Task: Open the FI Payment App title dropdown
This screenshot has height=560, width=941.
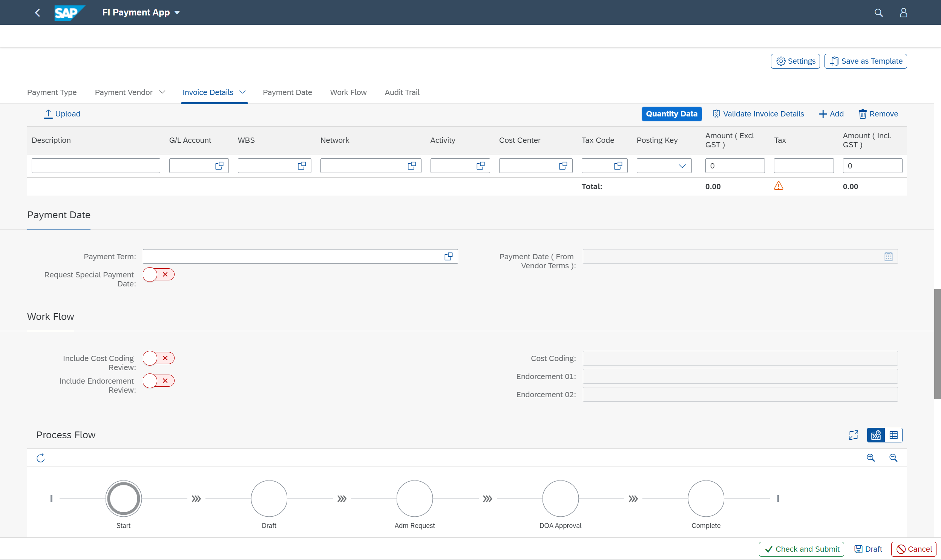Action: (x=177, y=12)
